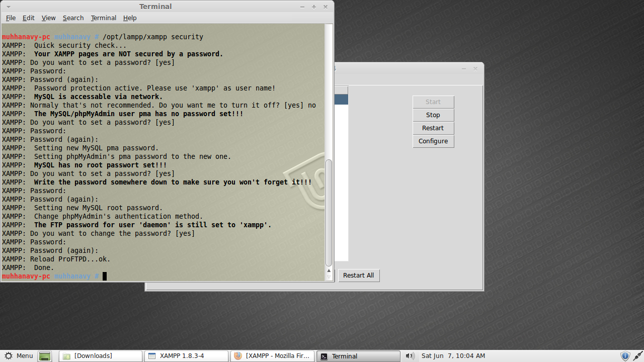Maximize the Terminal window
The image size is (644, 362).
click(x=314, y=7)
